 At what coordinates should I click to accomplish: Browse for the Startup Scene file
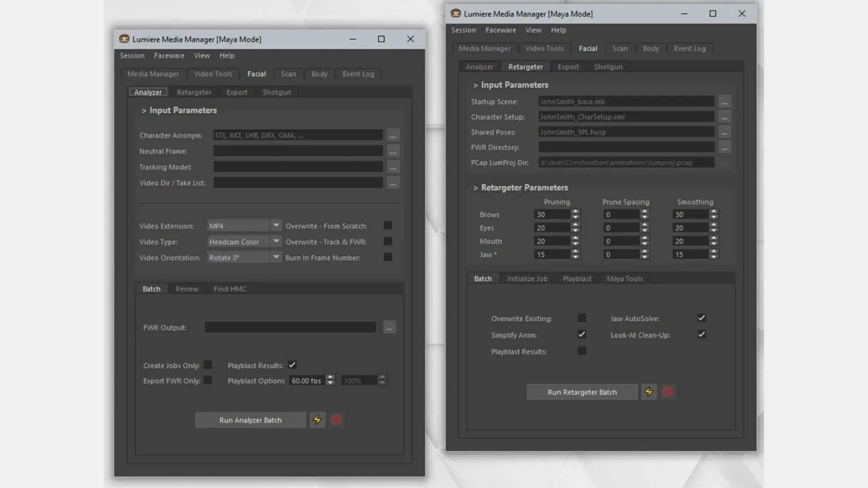[x=725, y=102]
